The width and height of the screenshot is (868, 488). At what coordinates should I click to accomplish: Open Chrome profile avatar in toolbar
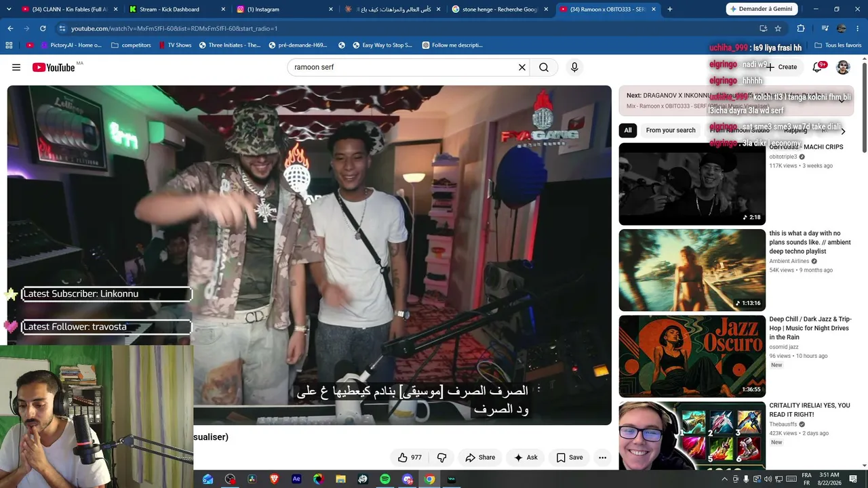click(x=842, y=28)
